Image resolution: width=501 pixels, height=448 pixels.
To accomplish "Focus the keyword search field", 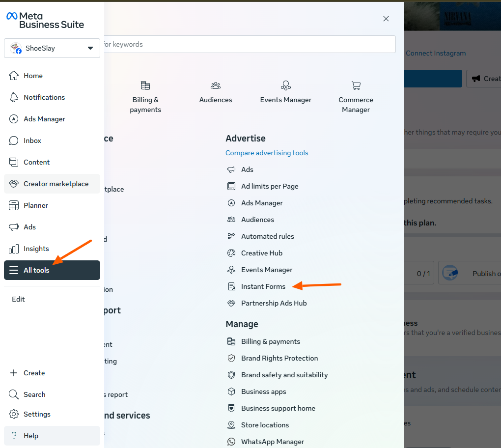I will (250, 44).
